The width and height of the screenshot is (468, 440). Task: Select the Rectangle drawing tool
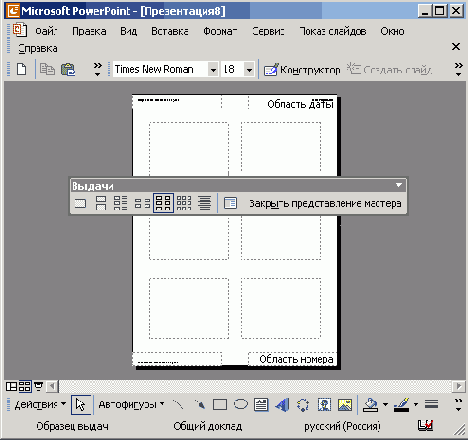coord(220,405)
